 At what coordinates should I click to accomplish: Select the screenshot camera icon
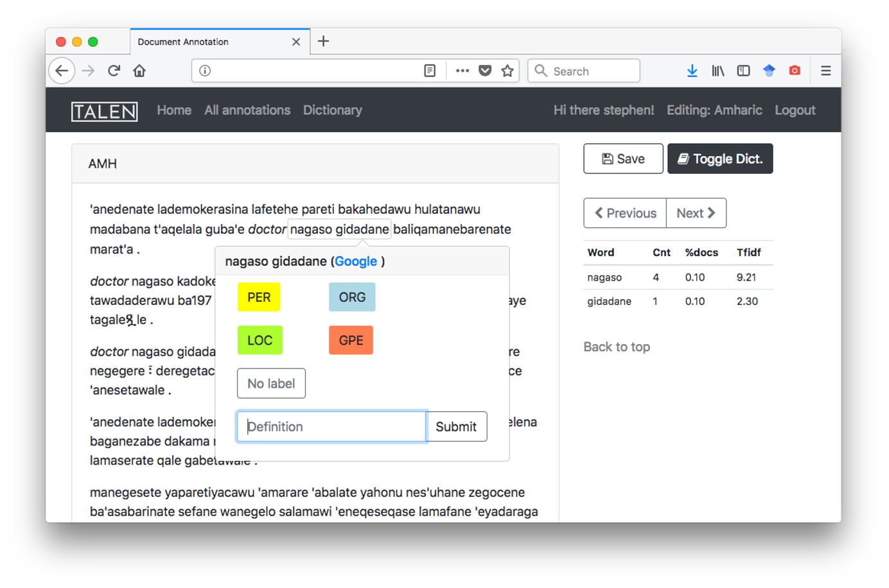pos(795,71)
